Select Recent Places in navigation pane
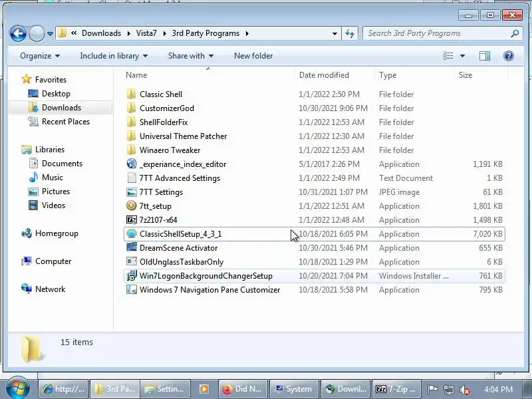Image resolution: width=532 pixels, height=399 pixels. click(65, 122)
